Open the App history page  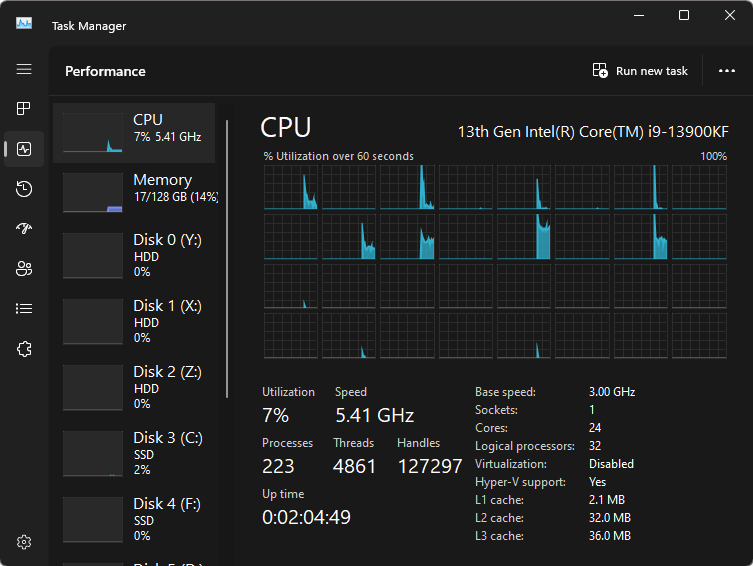[x=24, y=189]
